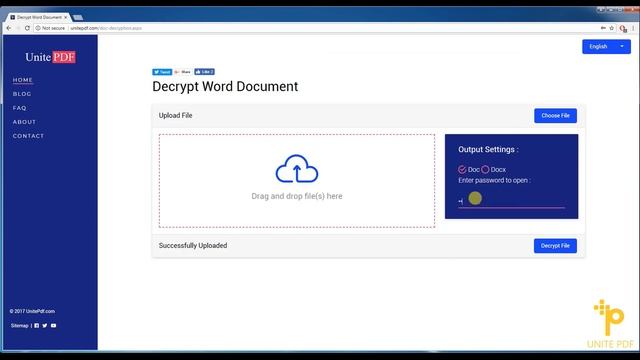
Task: Open the saved password key icon
Action: point(603,28)
